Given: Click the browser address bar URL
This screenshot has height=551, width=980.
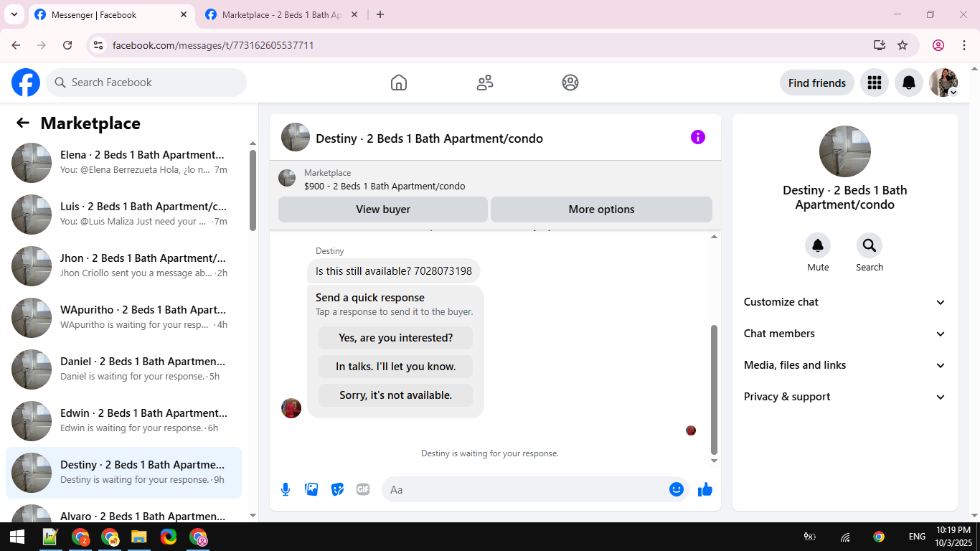Looking at the screenshot, I should 213,45.
